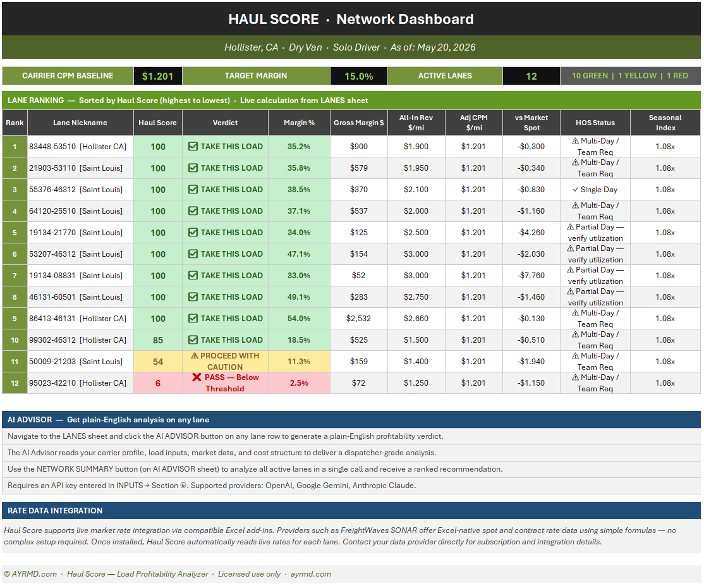Click the HOS Status column header

[x=595, y=123]
